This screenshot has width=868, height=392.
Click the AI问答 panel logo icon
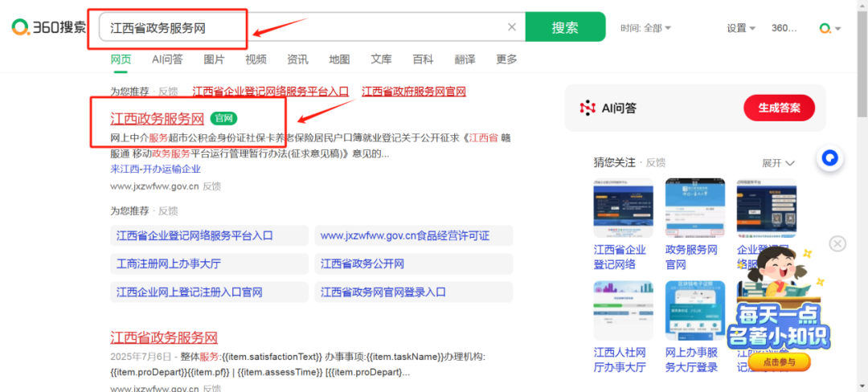[588, 108]
